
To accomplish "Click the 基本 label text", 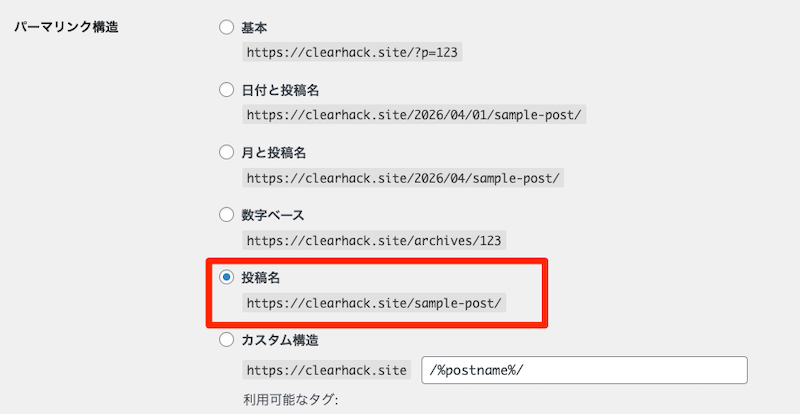I will tap(254, 28).
